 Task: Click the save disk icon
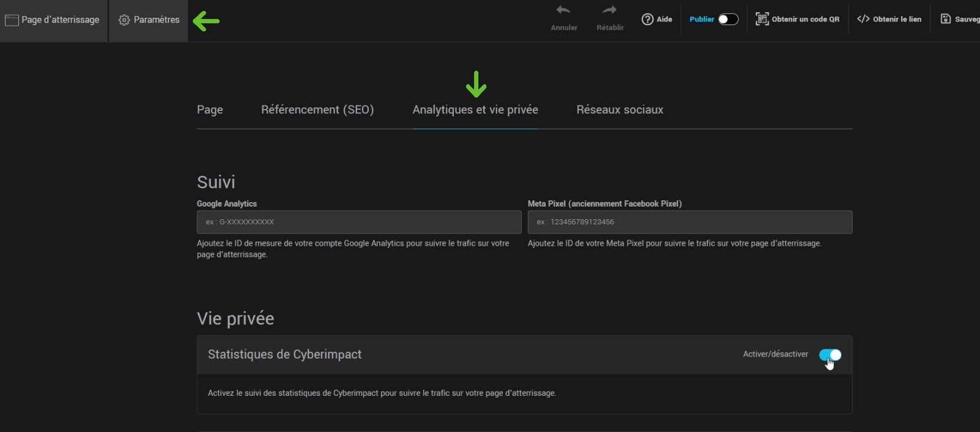click(946, 19)
